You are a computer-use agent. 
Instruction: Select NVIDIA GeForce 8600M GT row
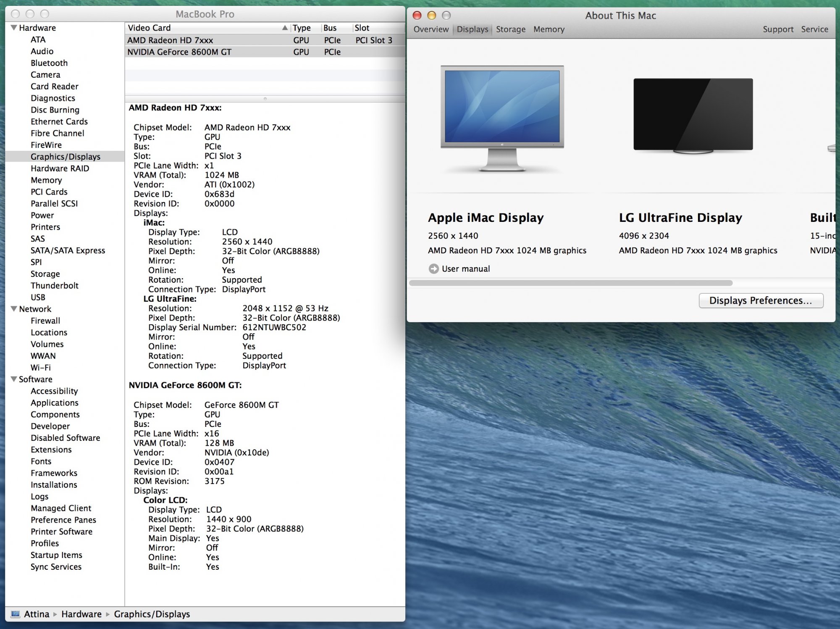click(180, 52)
